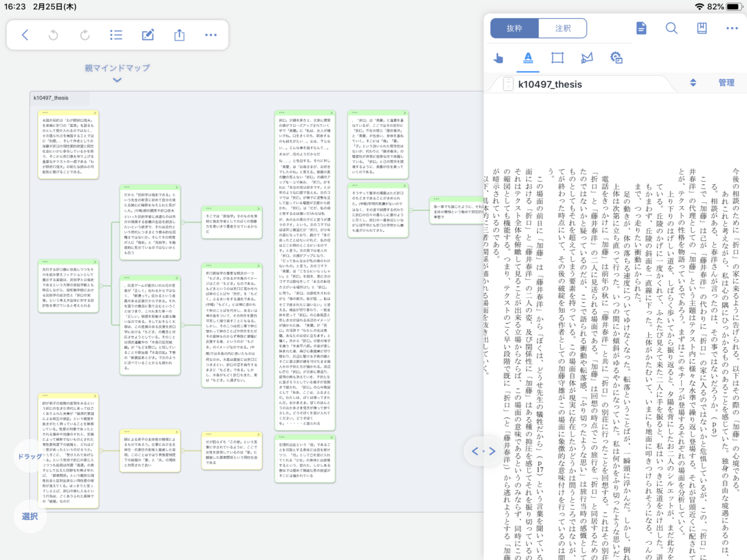Select the 「折口」は「美緒」と green card
The height and width of the screenshot is (560, 747).
(378, 144)
